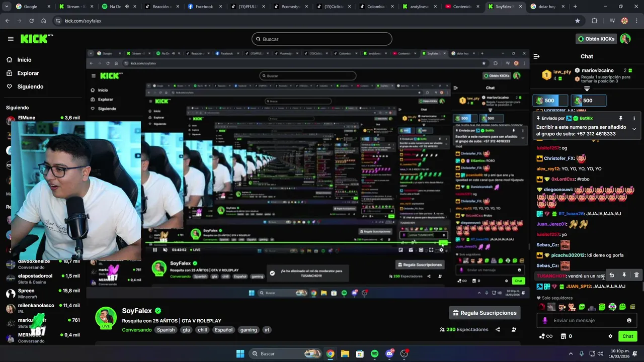
Task: Click the Regala Suscripciones button
Action: tap(485, 313)
